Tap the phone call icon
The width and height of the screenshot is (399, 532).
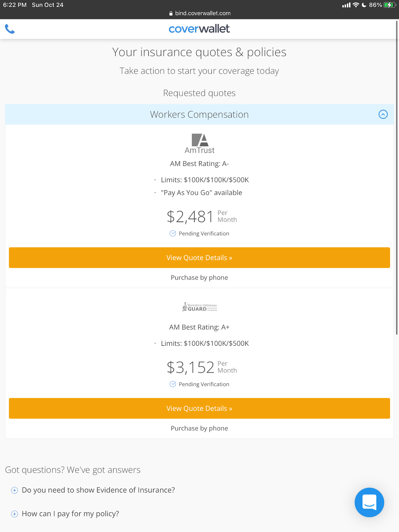[10, 29]
